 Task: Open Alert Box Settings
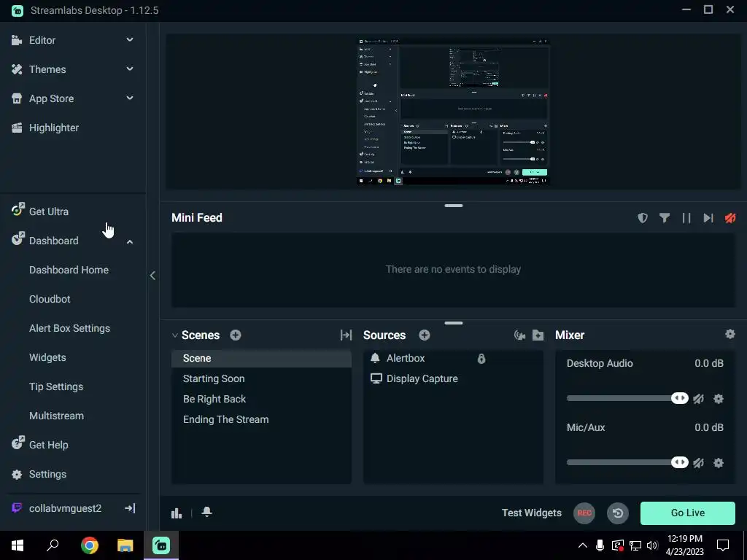tap(69, 328)
